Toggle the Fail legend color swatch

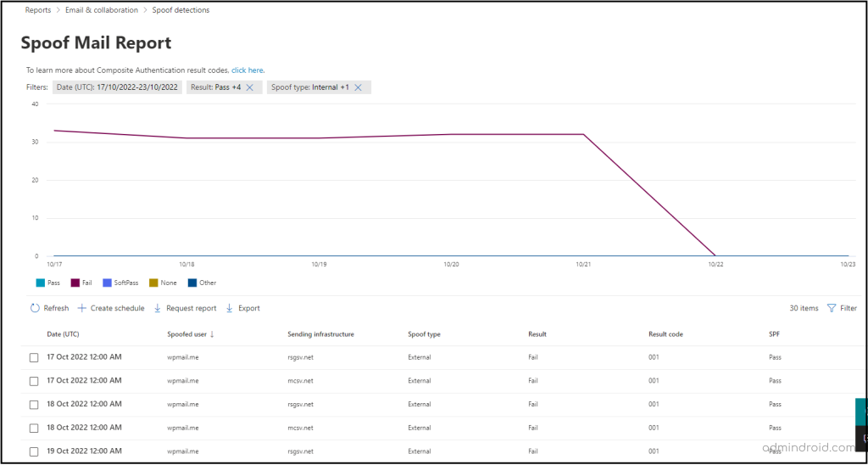pos(75,283)
